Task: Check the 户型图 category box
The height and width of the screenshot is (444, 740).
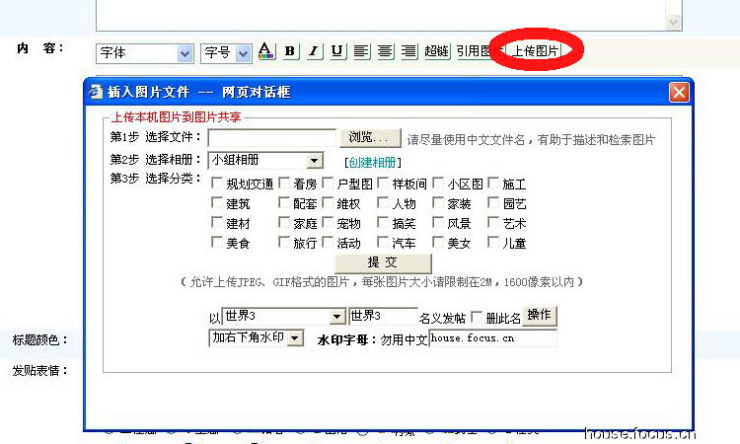Action: (x=328, y=183)
